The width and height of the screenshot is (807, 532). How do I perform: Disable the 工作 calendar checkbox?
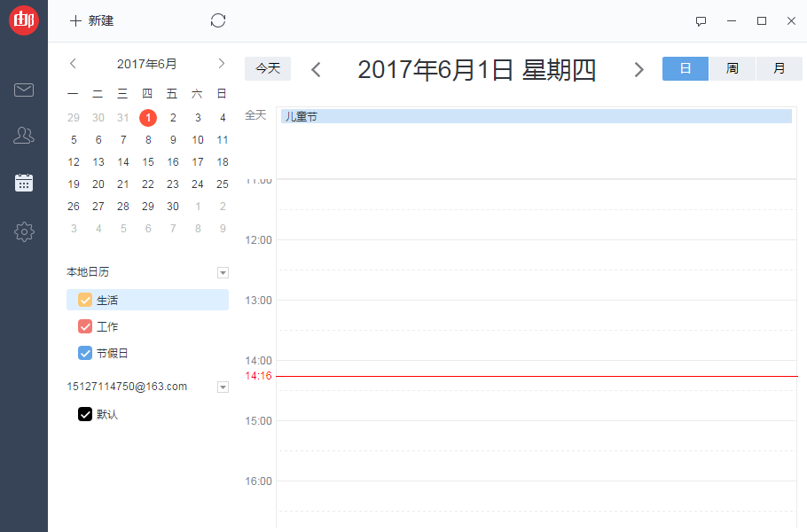84,326
